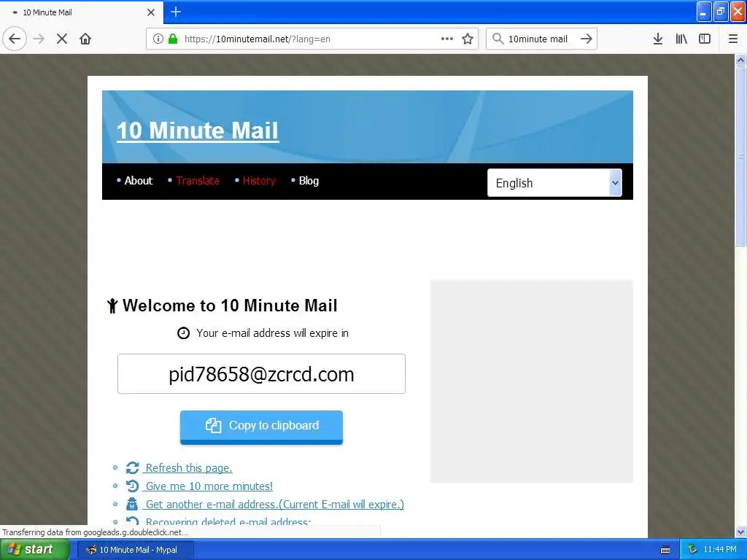The height and width of the screenshot is (560, 747).
Task: Select the 10 Minute Mail browser tab
Action: click(x=82, y=12)
